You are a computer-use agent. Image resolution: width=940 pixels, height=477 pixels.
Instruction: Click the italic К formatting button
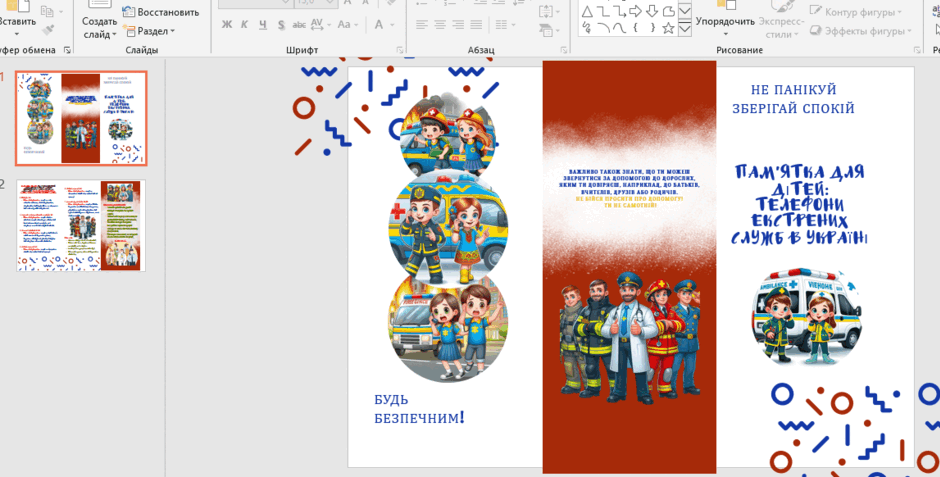click(x=245, y=25)
